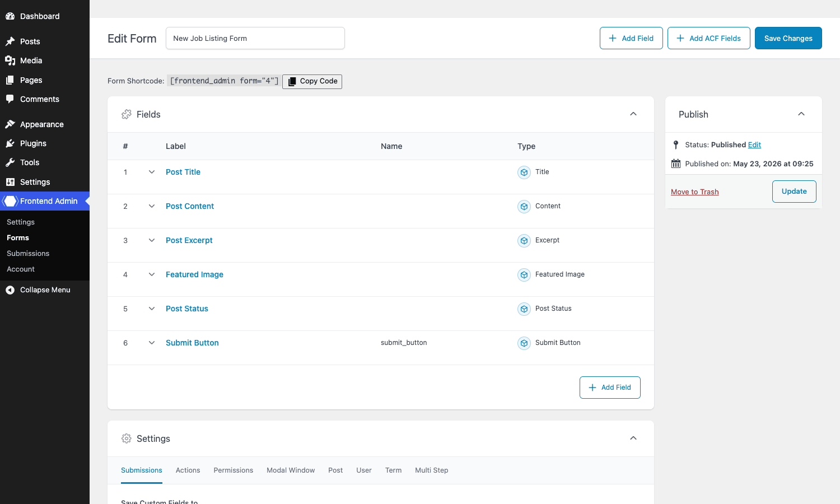The image size is (840, 504).
Task: Copy the form shortcode with Copy Code
Action: click(312, 81)
